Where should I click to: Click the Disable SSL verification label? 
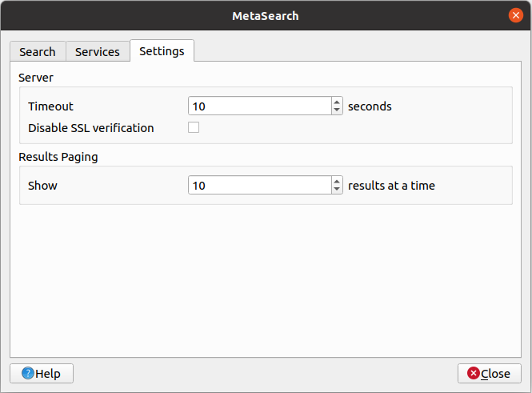90,128
